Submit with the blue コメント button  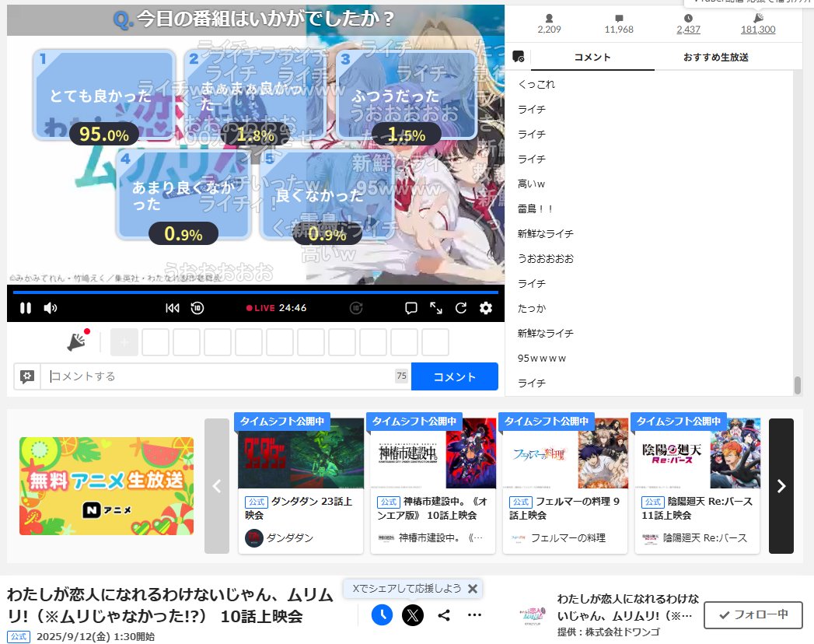click(455, 376)
